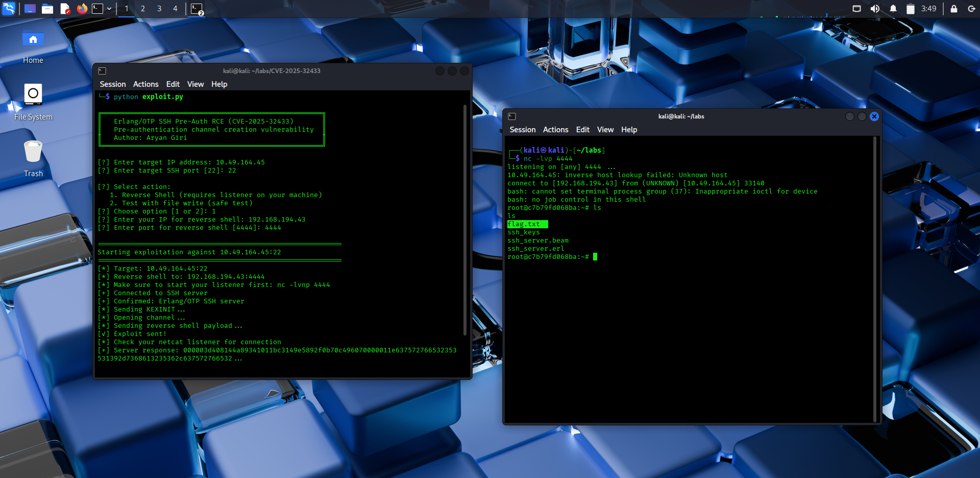The width and height of the screenshot is (980, 478).
Task: Click 'python exploit.py' command line
Action: pos(149,97)
